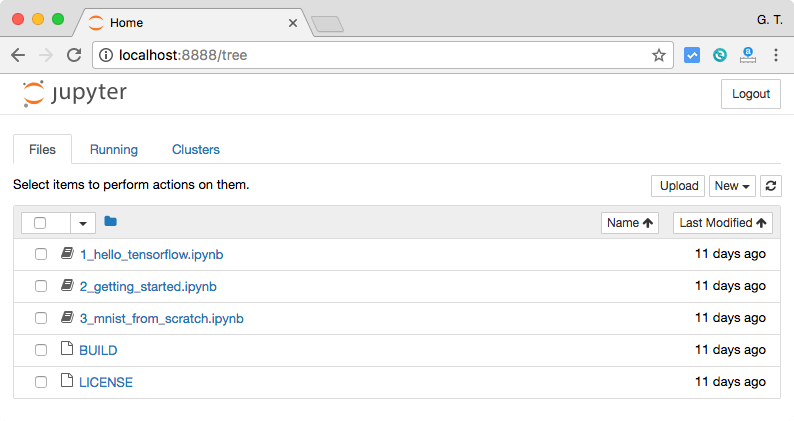
Task: Click the Jupyter logo
Action: coord(74,93)
